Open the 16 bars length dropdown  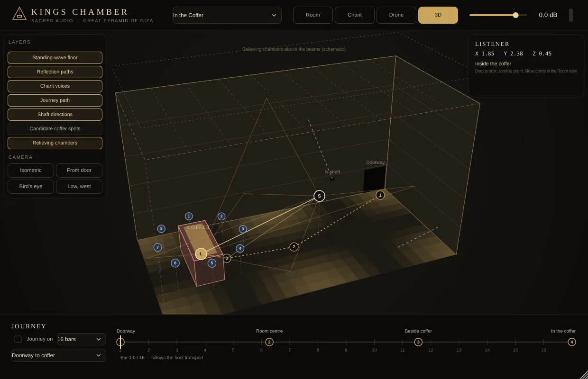coord(81,339)
